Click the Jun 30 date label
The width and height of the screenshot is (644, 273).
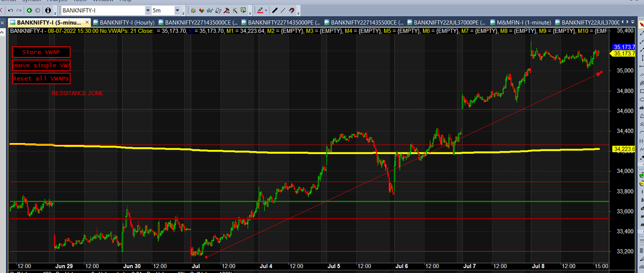[131, 266]
